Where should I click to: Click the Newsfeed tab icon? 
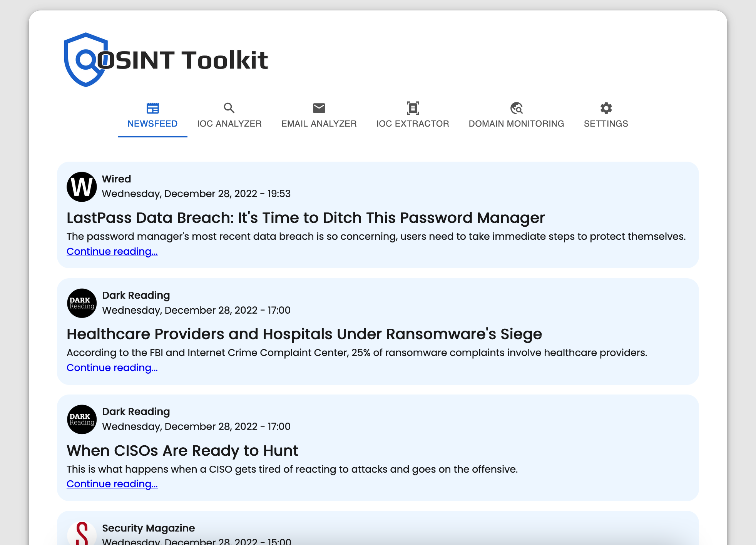152,108
